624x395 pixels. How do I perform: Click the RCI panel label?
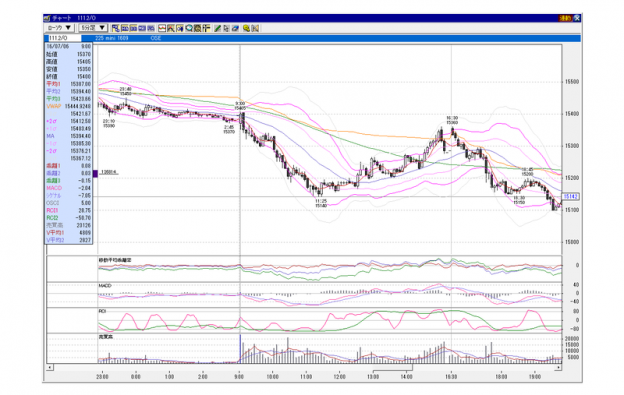click(x=102, y=311)
